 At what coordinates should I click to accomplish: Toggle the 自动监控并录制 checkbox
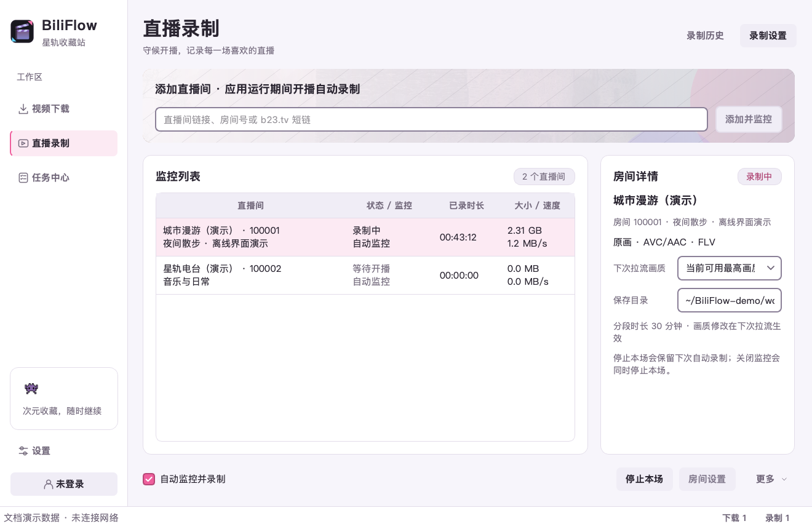pos(149,479)
